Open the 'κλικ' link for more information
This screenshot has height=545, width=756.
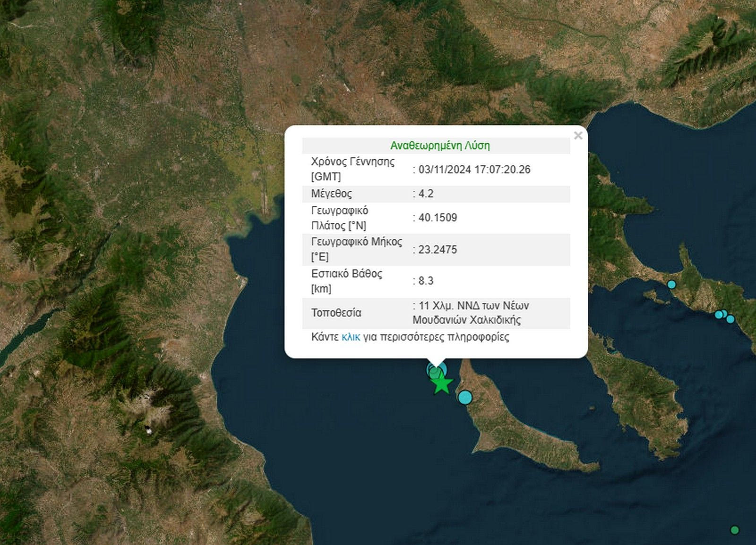click(351, 337)
